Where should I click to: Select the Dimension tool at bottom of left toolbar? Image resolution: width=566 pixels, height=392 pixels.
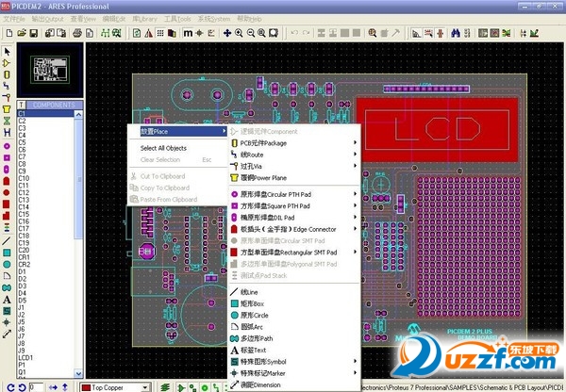7,334
